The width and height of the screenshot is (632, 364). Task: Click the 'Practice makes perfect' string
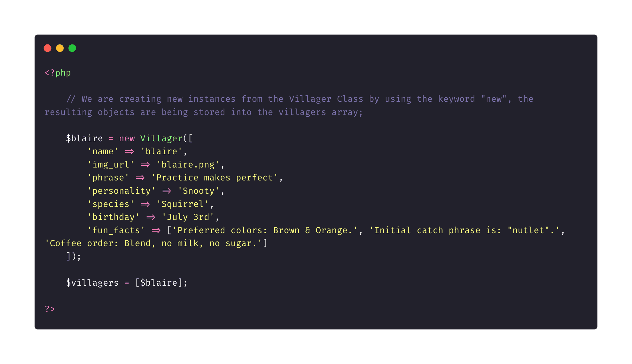pos(214,178)
